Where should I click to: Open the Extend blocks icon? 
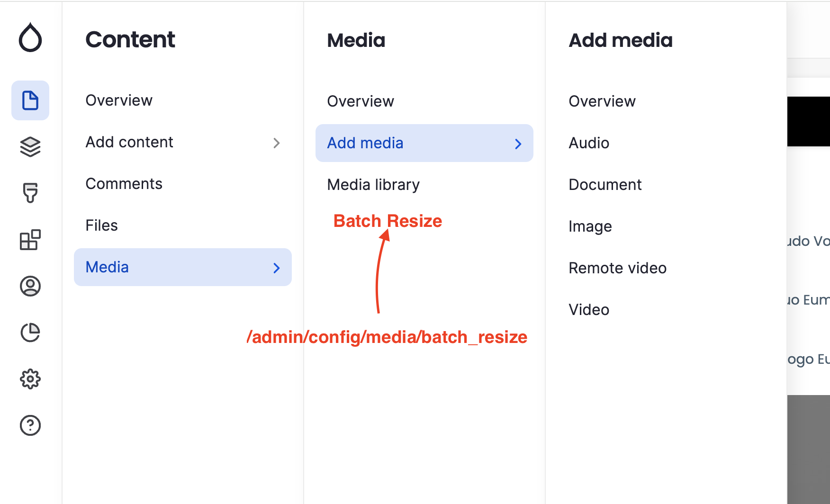tap(30, 240)
